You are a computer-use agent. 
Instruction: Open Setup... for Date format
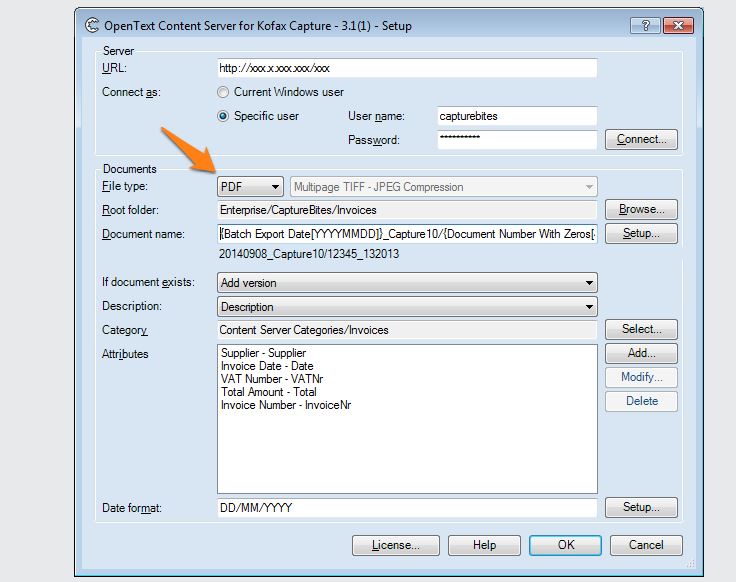coord(641,507)
